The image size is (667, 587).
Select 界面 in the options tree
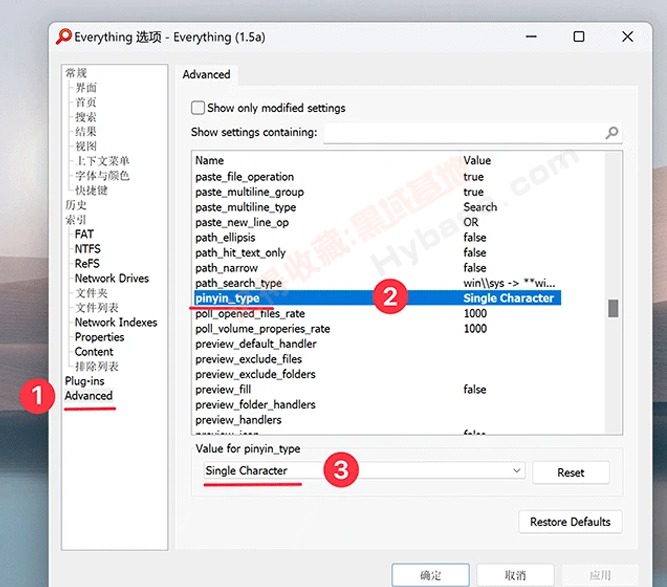86,88
